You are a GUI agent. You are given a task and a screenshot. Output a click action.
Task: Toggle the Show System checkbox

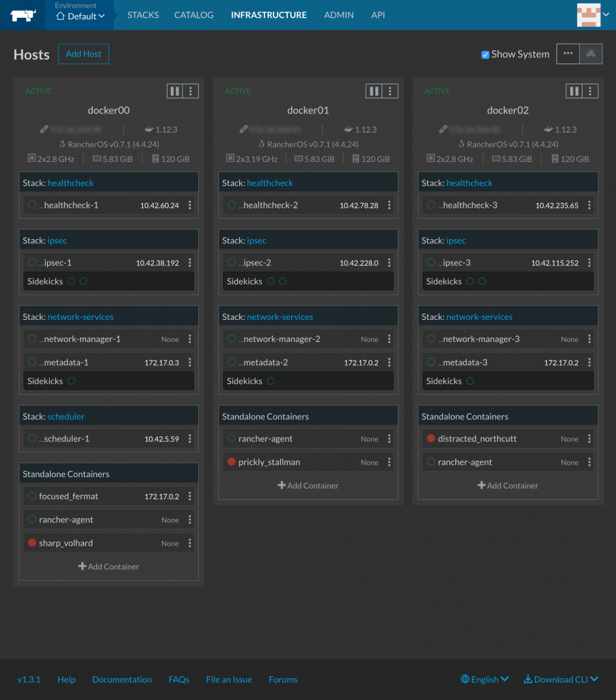click(485, 55)
